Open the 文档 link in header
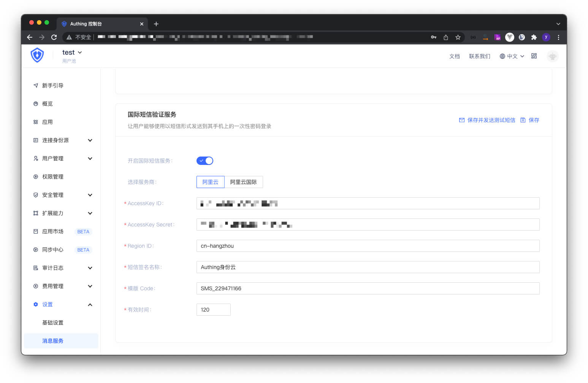This screenshot has width=588, height=383. click(454, 56)
